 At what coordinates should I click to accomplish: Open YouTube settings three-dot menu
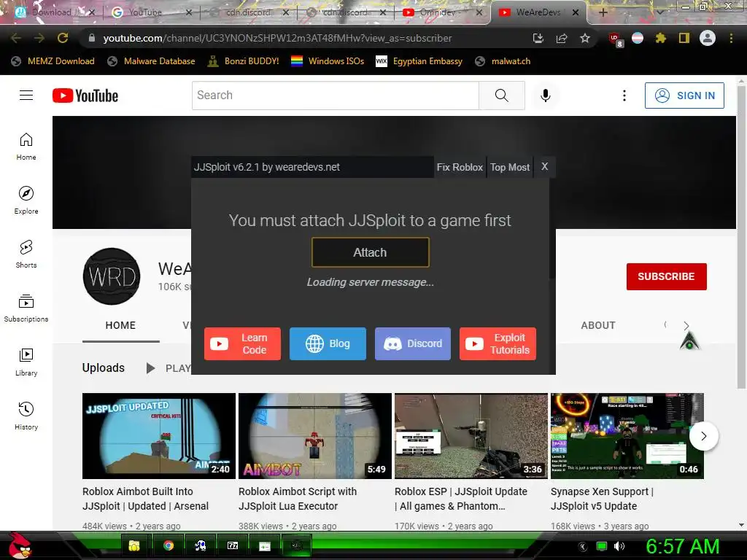point(624,96)
